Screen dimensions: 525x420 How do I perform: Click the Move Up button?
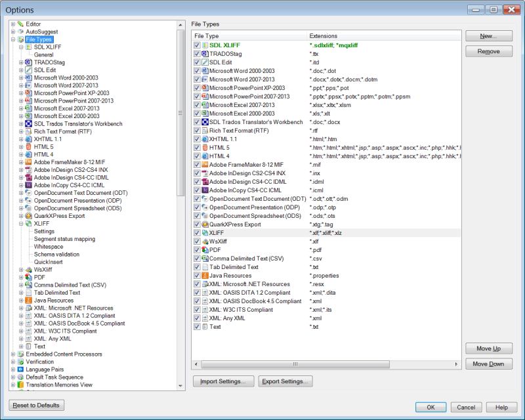click(488, 348)
